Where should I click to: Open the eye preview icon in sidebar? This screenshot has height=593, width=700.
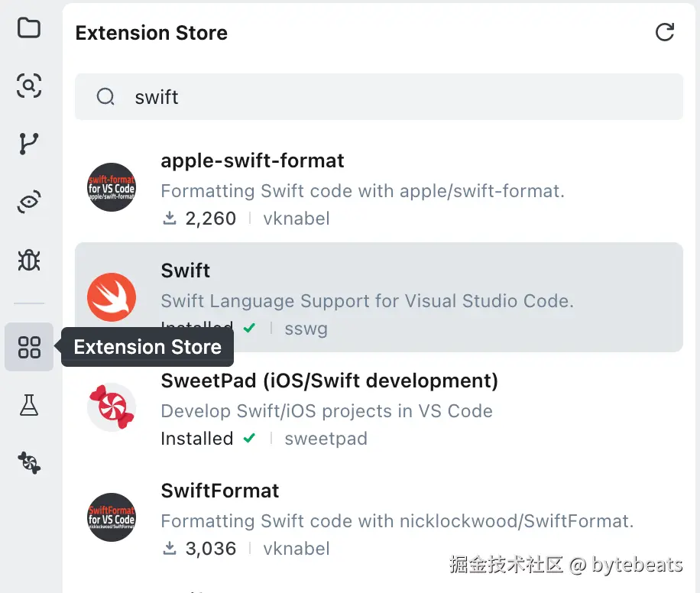pos(29,202)
